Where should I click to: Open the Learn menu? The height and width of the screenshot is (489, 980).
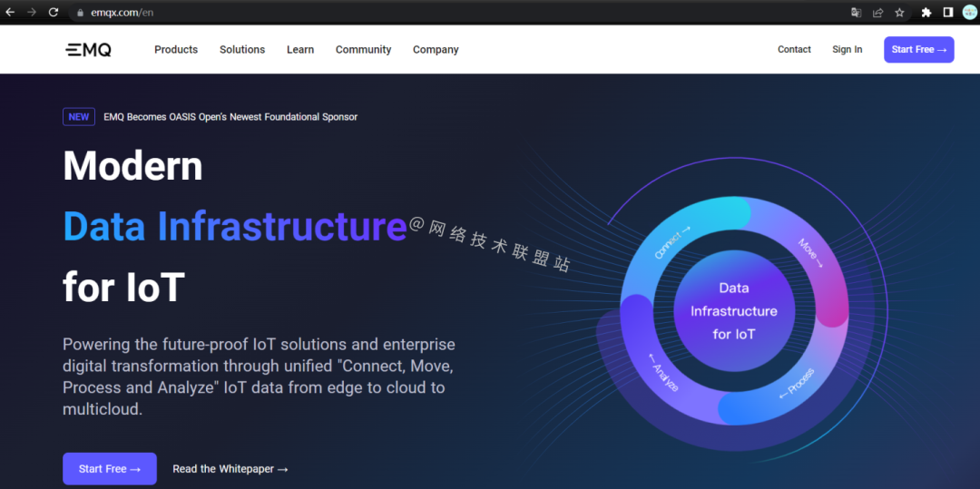tap(300, 49)
